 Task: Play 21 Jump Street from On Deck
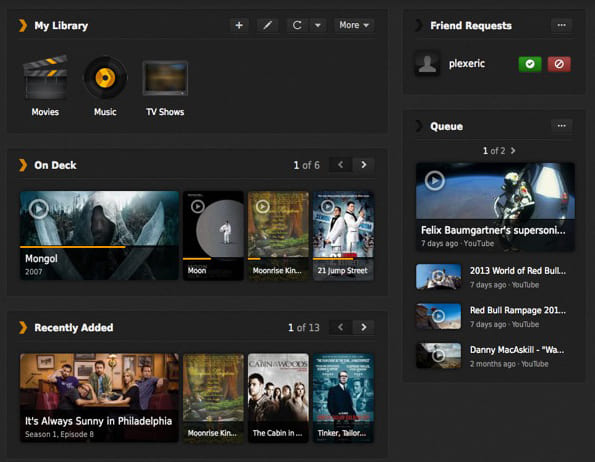327,206
